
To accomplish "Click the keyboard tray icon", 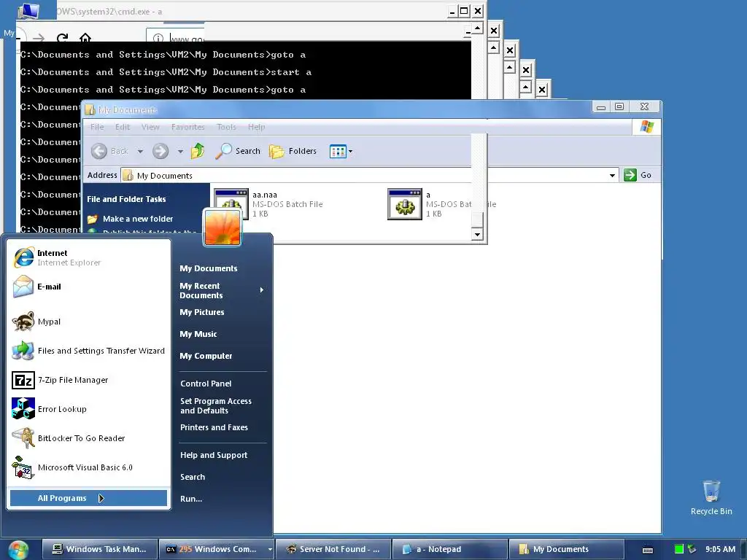I will [648, 550].
